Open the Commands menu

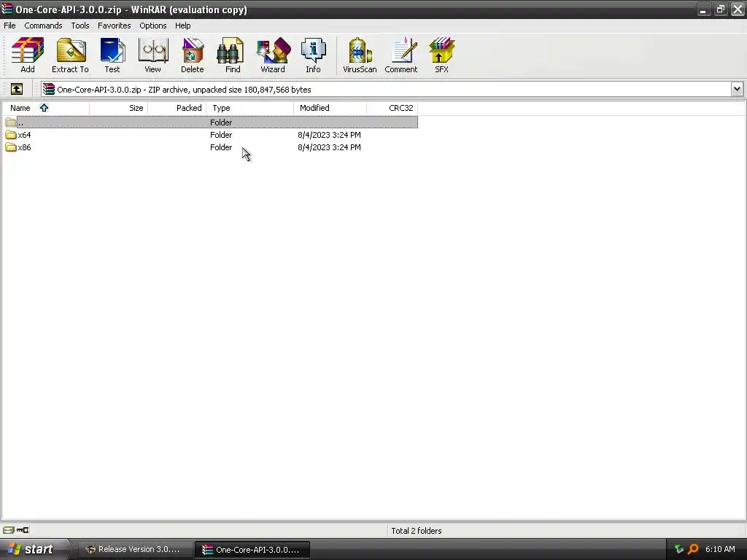(x=43, y=26)
